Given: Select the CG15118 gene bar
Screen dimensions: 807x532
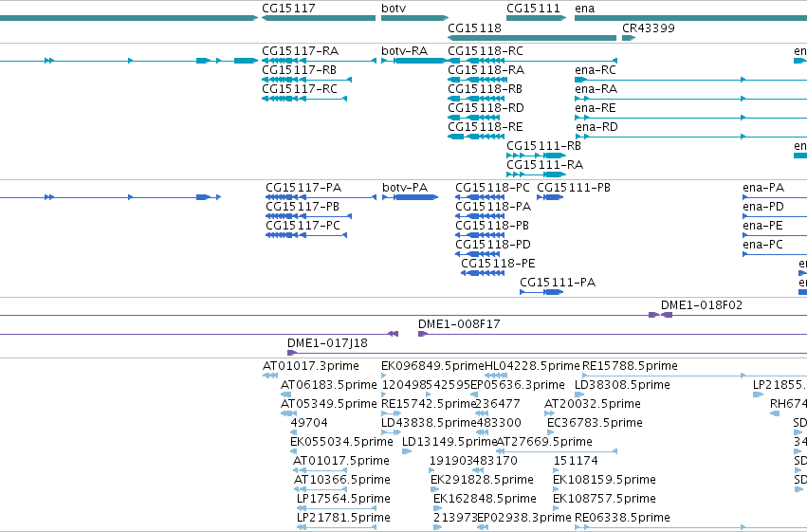Looking at the screenshot, I should coord(532,38).
